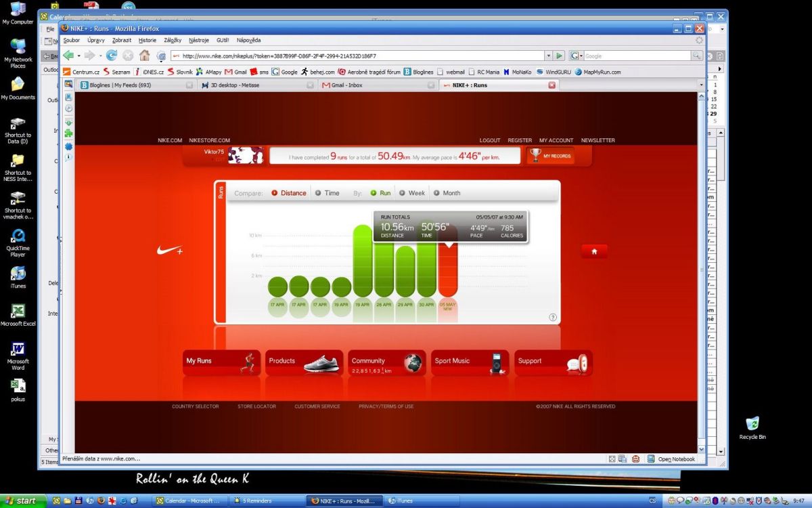Open the Shortcut to Data (D) icon
Viewport: 812px width, 508px height.
tap(18, 131)
